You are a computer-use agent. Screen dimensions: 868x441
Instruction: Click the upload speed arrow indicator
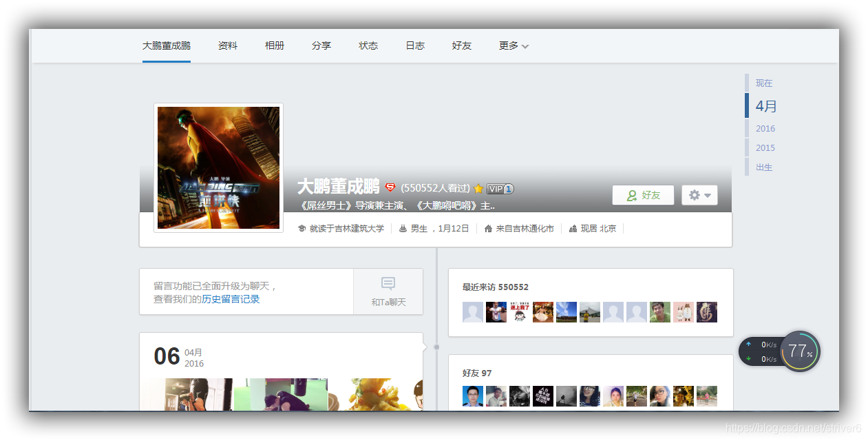click(749, 344)
